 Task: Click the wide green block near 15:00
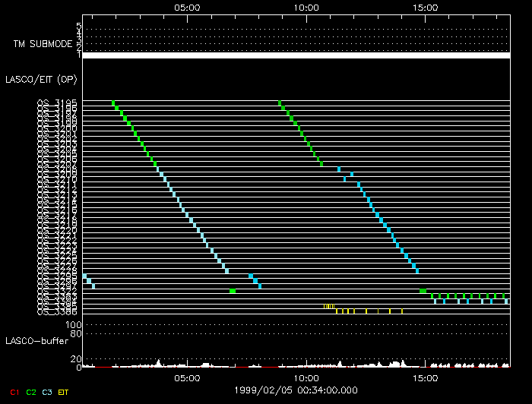click(x=423, y=291)
